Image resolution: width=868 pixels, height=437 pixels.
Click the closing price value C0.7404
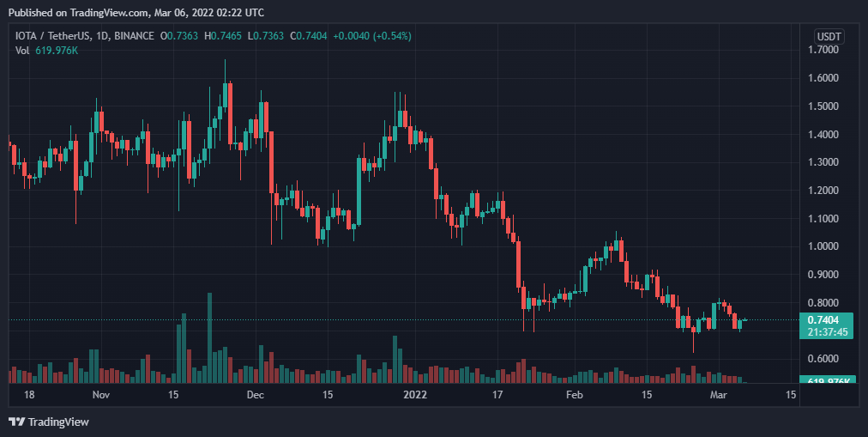click(310, 36)
